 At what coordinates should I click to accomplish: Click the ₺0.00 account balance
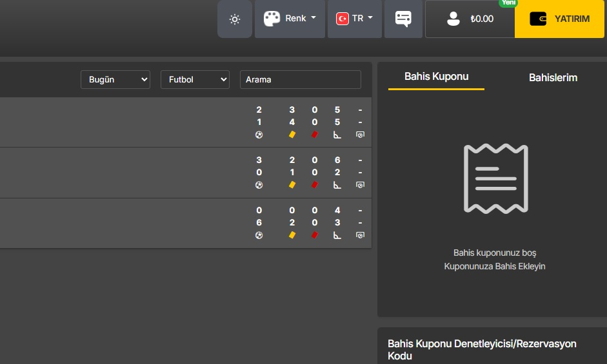click(482, 19)
